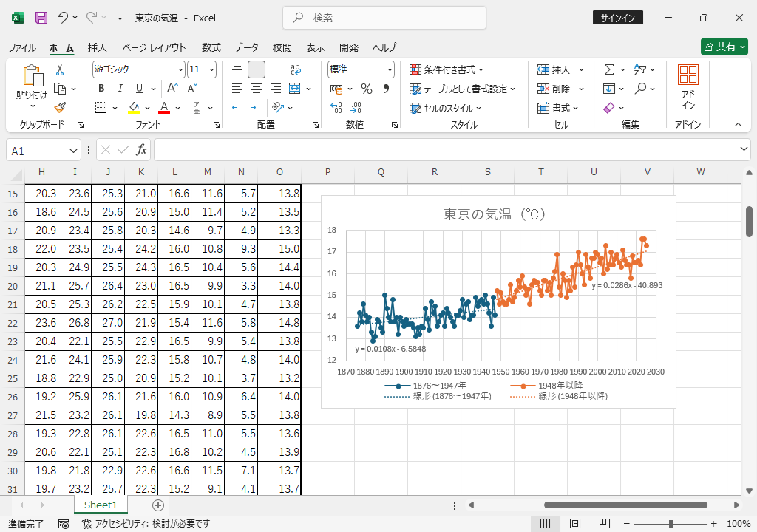Screen dimensions: 757x532
Task: Open the ページレイアウト tab
Action: 154,47
